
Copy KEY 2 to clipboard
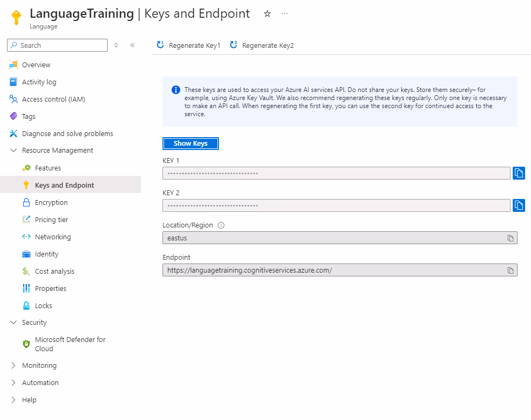click(x=519, y=205)
